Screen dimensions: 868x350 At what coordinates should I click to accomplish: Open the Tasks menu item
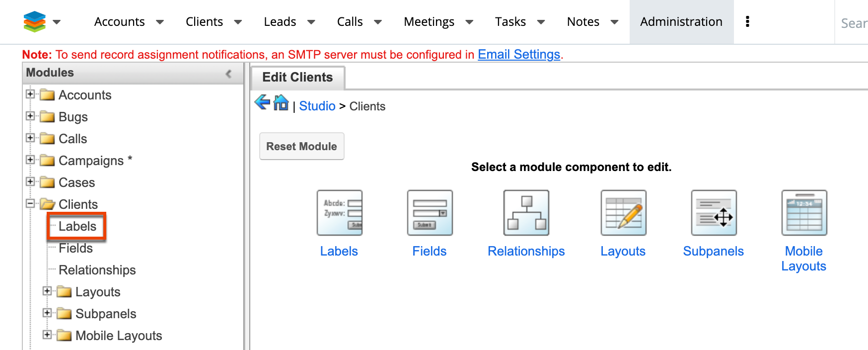click(x=510, y=22)
